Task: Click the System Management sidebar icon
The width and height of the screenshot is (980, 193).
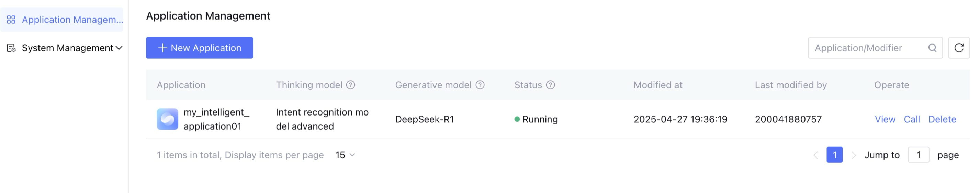Action: pos(11,48)
